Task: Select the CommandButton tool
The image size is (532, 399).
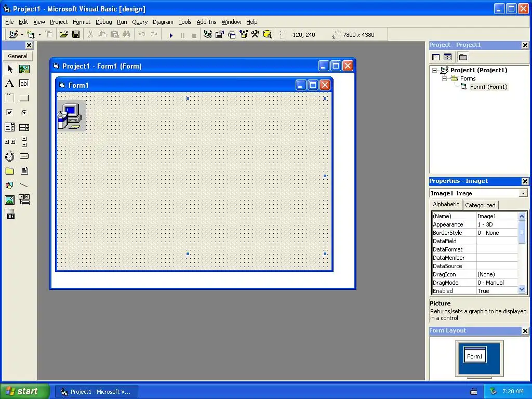Action: click(24, 98)
